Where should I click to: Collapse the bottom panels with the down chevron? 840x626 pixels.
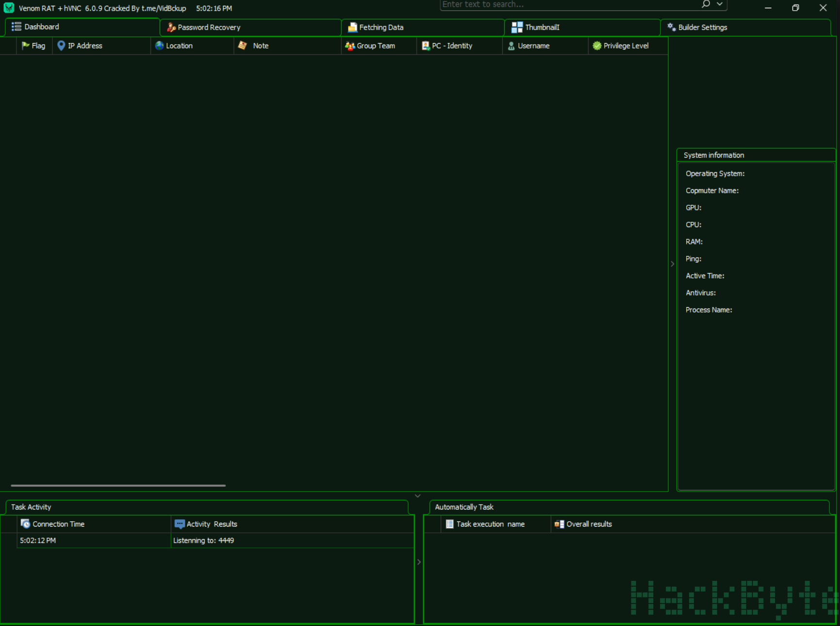pos(418,496)
